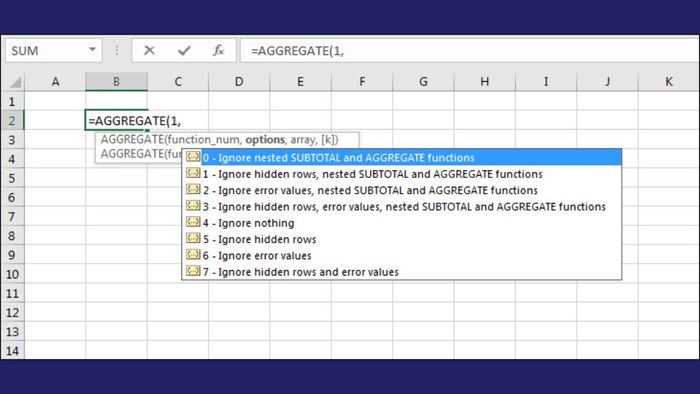Select column G header
This screenshot has height=394, width=700.
[x=423, y=82]
